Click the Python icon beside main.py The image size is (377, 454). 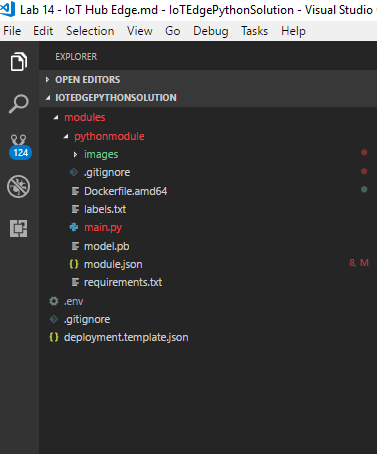coord(74,227)
